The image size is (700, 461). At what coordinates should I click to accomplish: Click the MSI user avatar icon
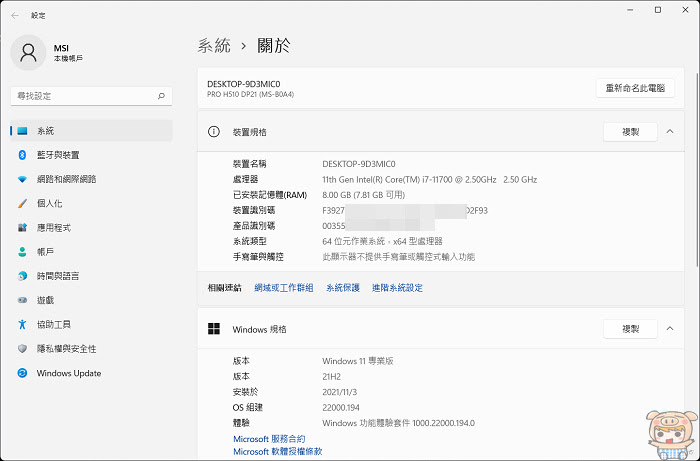click(28, 53)
